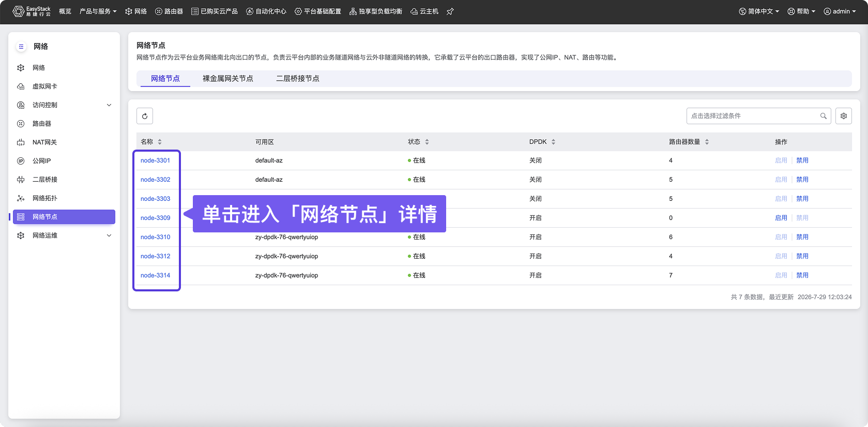Open 产品与服务 dropdown in top bar

[98, 11]
